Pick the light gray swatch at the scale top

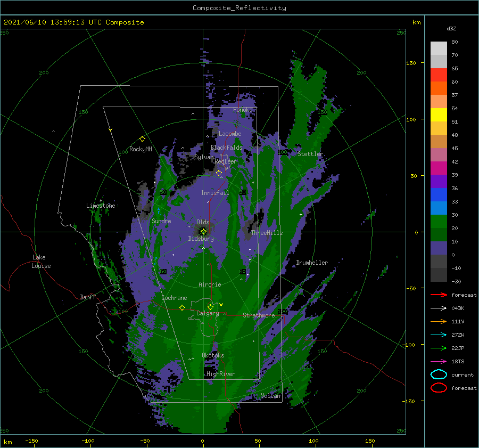point(439,48)
